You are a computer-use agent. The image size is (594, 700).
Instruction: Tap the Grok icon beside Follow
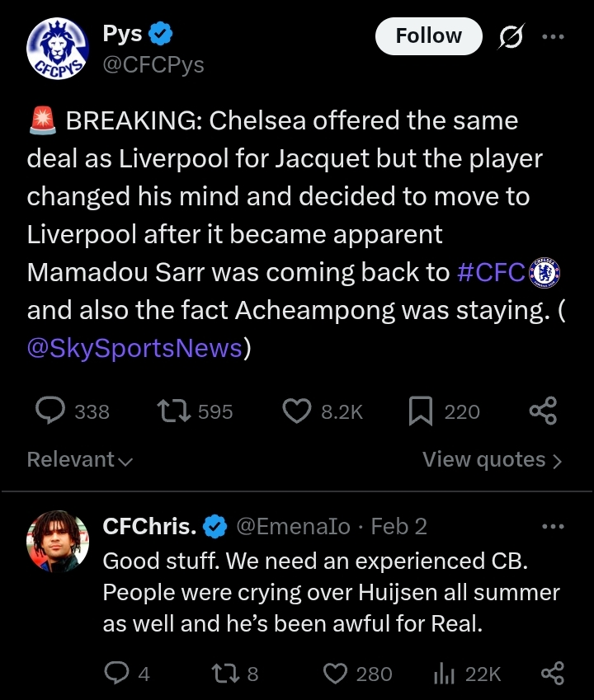pyautogui.click(x=511, y=36)
